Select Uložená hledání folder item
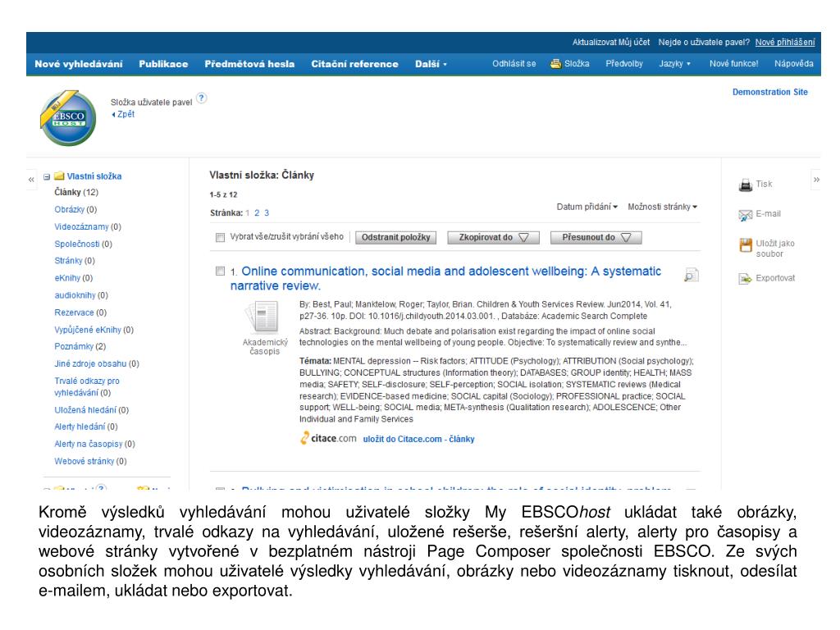 92,410
